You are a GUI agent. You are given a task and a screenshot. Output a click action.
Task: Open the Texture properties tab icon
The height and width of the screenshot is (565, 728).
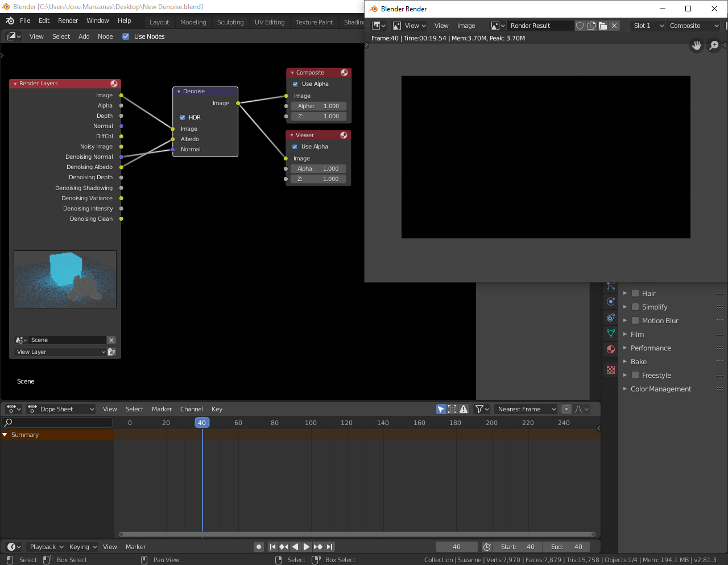[611, 370]
